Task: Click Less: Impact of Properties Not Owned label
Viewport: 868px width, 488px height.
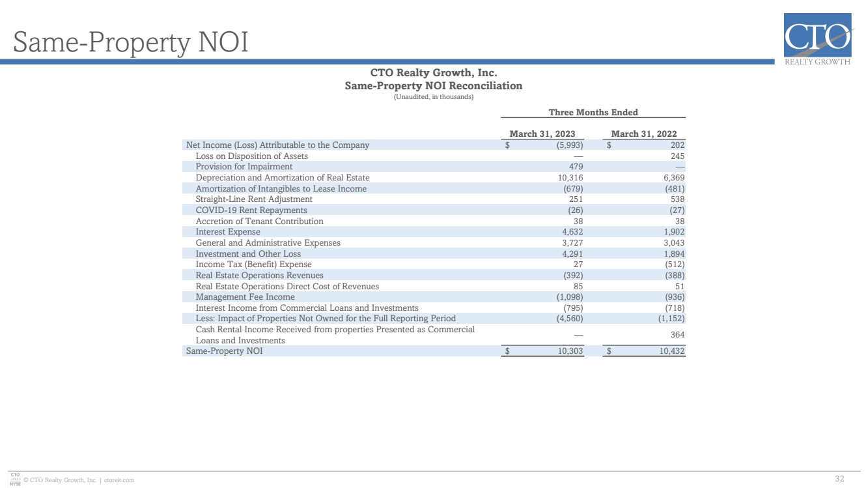Action: [x=326, y=319]
